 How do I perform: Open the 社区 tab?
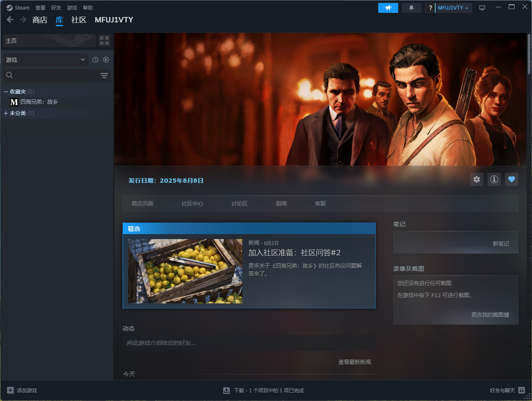[79, 20]
